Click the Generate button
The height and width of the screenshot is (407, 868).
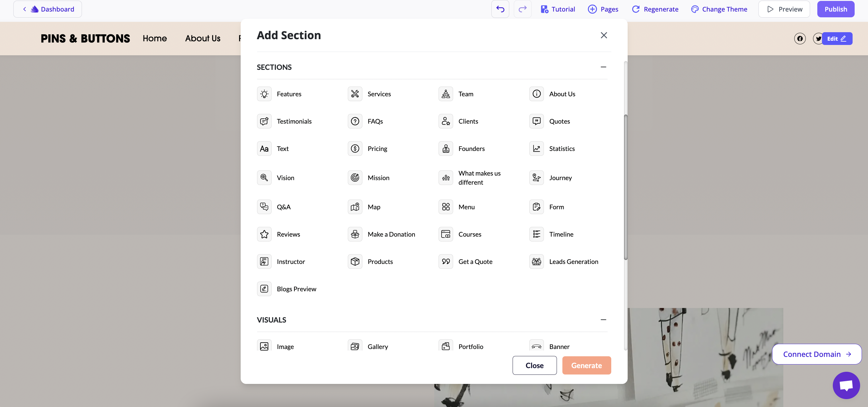point(586,365)
